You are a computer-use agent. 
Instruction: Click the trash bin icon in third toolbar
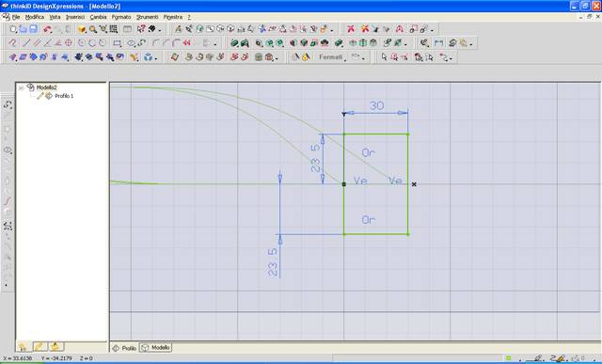pyautogui.click(x=259, y=57)
